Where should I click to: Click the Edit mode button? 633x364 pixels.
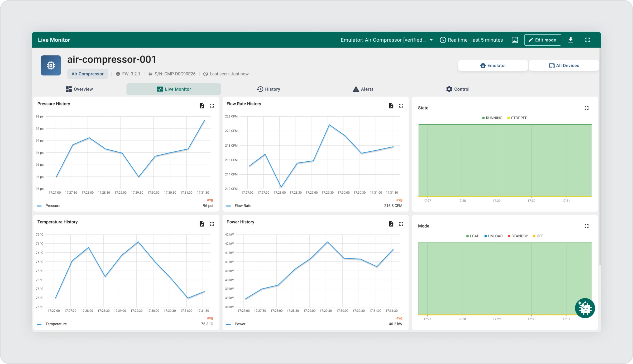coord(542,40)
